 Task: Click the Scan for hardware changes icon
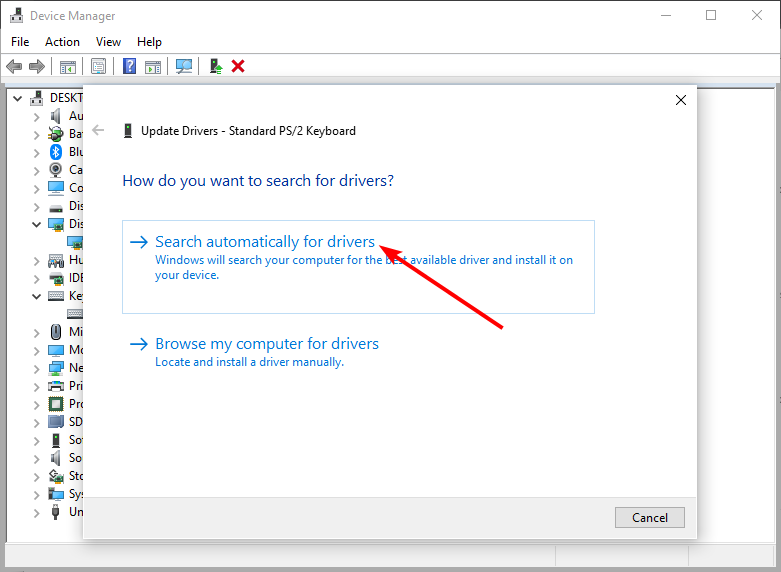pos(184,66)
